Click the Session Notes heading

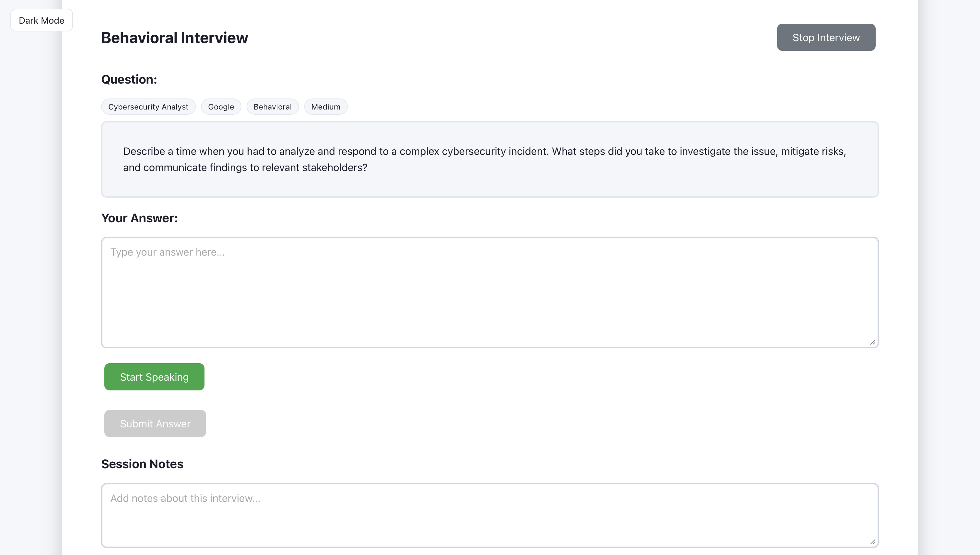tap(142, 464)
